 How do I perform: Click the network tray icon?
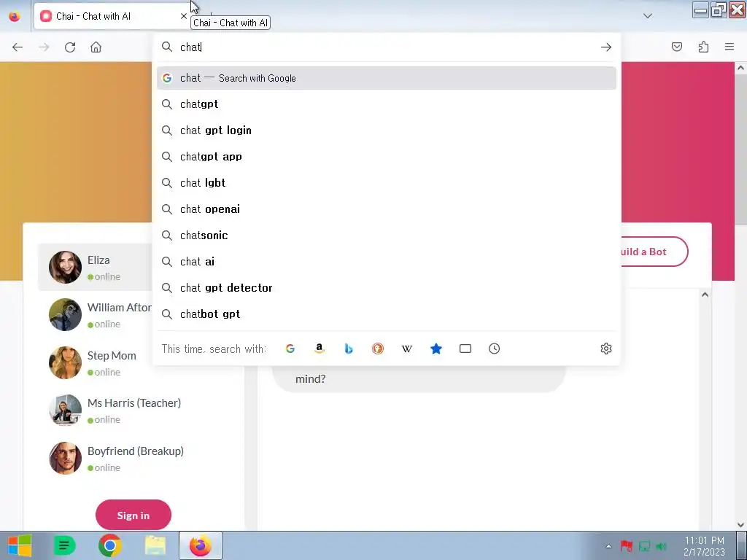[644, 546]
